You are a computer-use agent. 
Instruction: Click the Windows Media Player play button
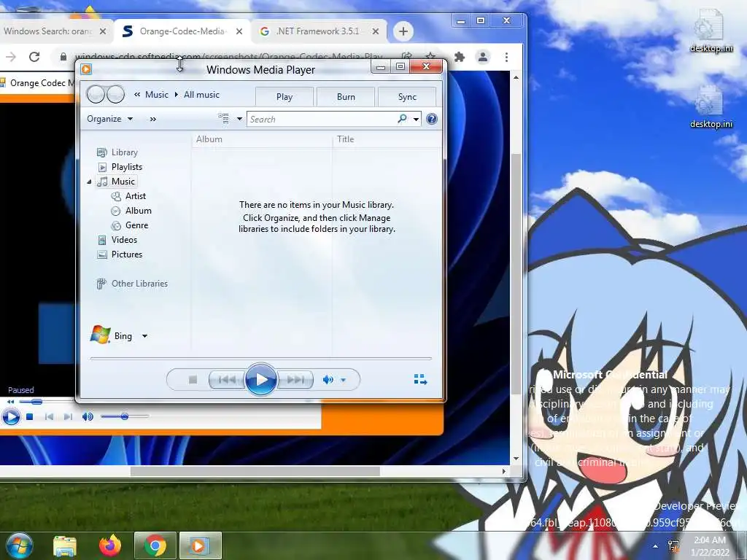coord(260,379)
